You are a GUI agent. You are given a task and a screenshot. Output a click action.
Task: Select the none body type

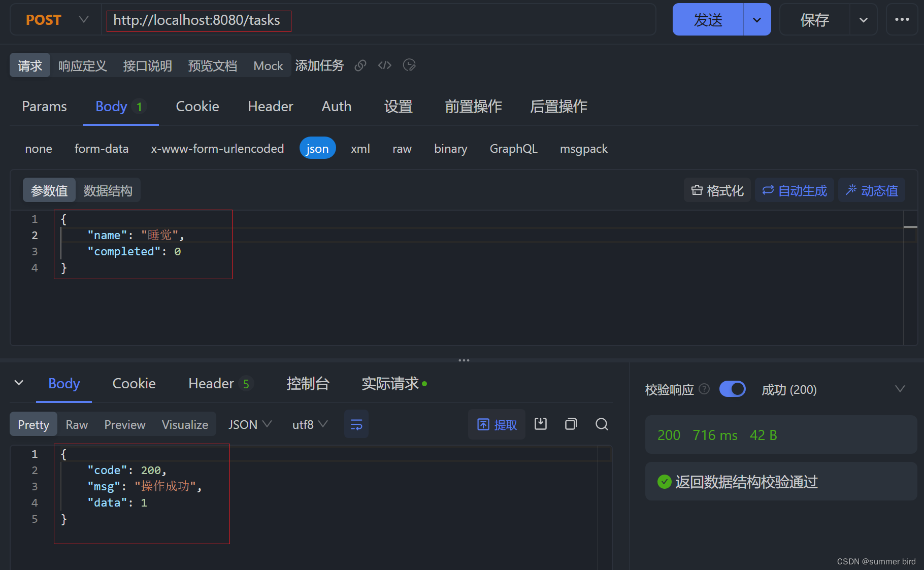click(x=39, y=149)
